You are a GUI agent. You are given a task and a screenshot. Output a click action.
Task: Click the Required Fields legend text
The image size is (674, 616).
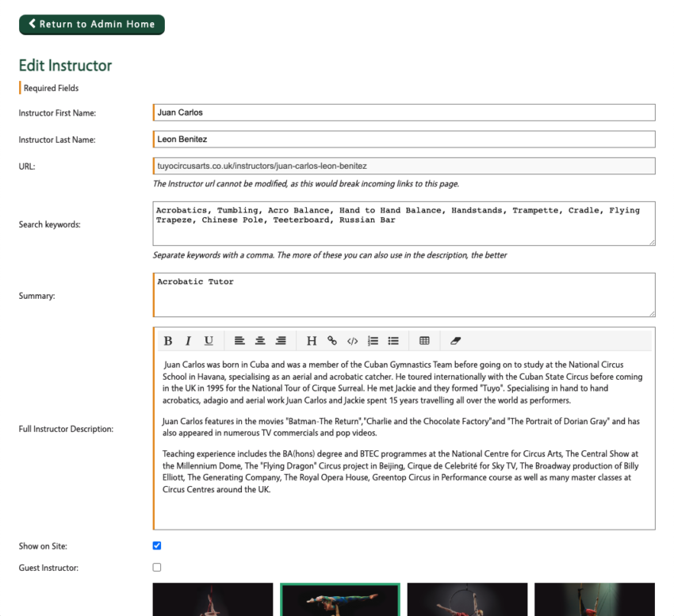tap(52, 88)
